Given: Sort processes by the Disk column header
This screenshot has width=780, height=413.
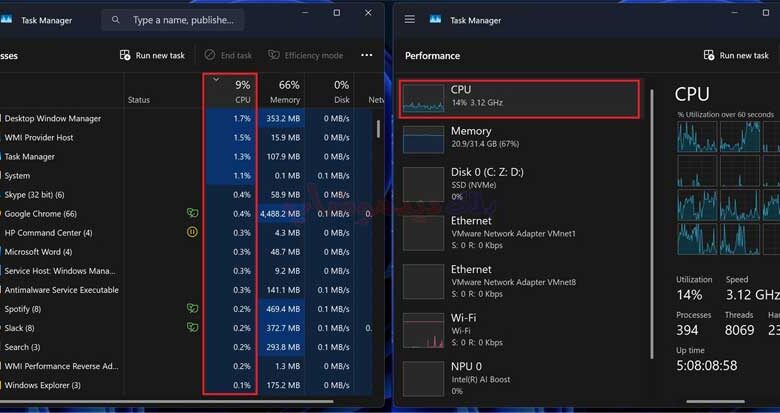Looking at the screenshot, I should [x=330, y=92].
